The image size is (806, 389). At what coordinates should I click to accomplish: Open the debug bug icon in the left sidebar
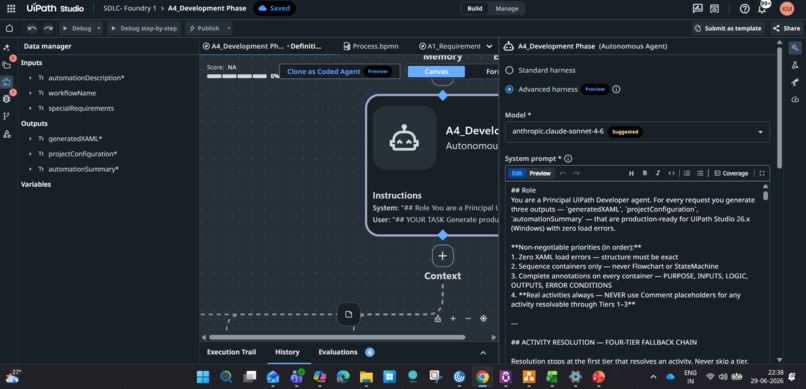[x=7, y=99]
